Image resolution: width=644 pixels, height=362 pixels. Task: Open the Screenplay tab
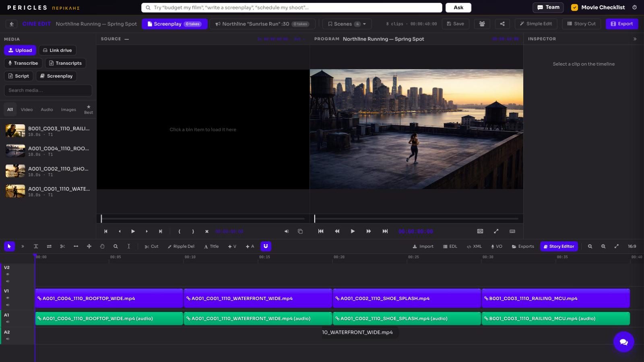click(x=175, y=24)
